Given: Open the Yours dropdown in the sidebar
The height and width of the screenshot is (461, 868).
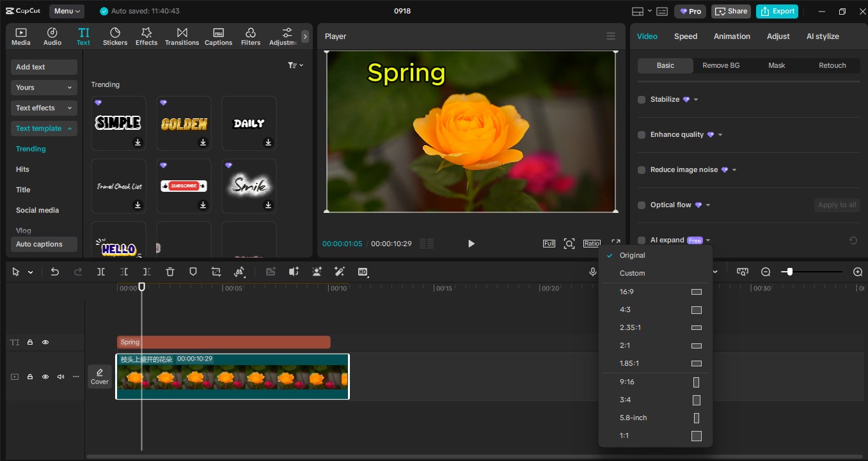Looking at the screenshot, I should coord(43,87).
